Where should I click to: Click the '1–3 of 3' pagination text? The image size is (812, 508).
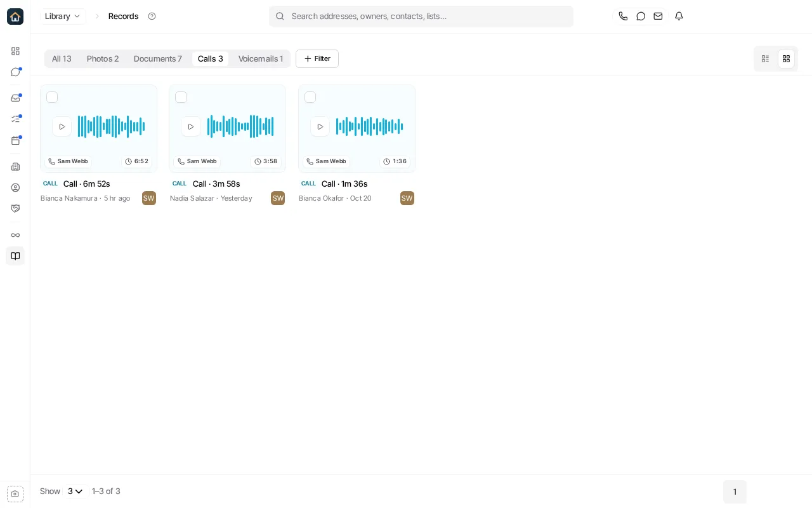point(106,491)
